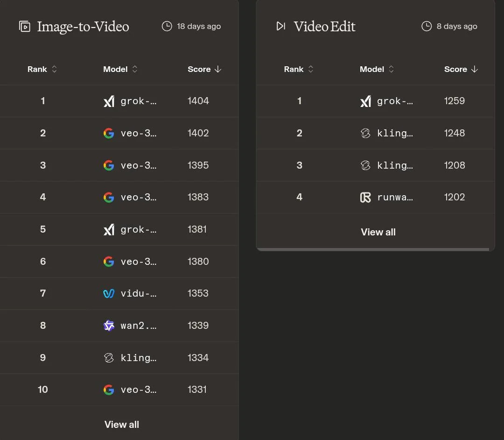
Task: Click Kling logo in Video Edit rank 2 row
Action: click(x=365, y=133)
